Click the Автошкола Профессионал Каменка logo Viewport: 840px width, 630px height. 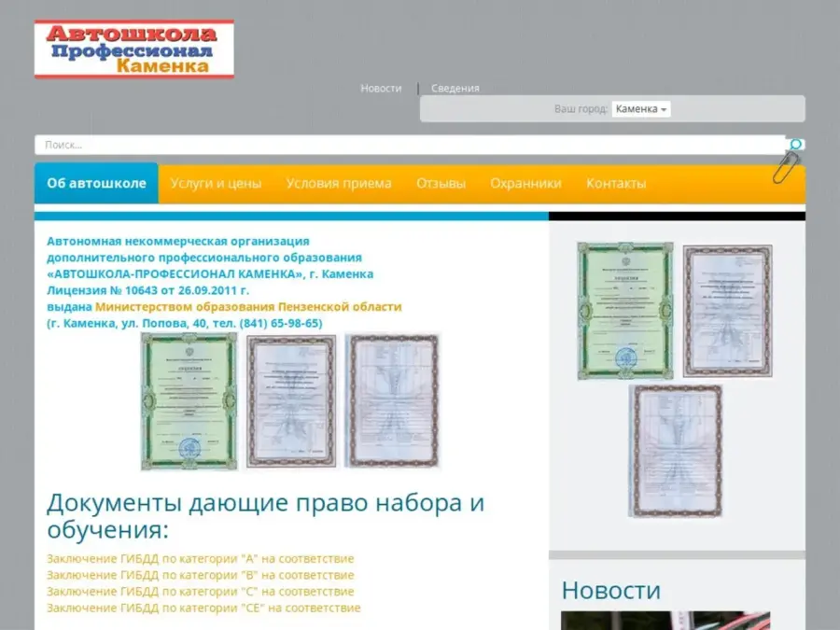tap(133, 50)
